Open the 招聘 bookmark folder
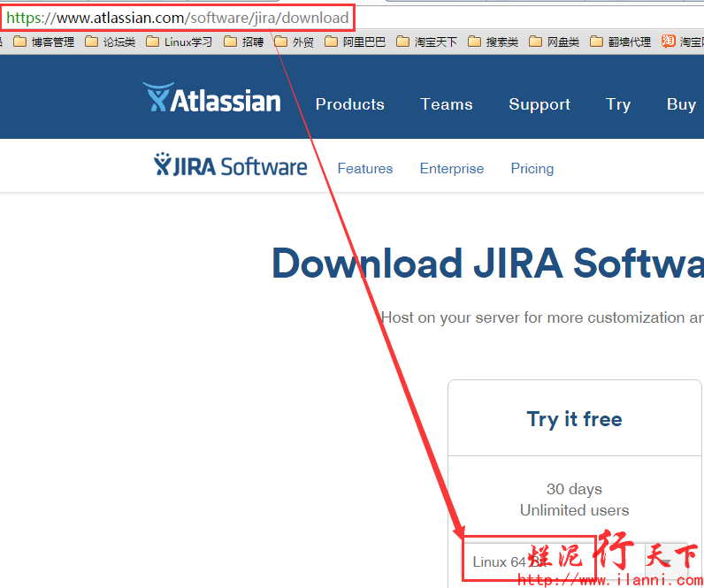This screenshot has width=704, height=588. click(244, 42)
